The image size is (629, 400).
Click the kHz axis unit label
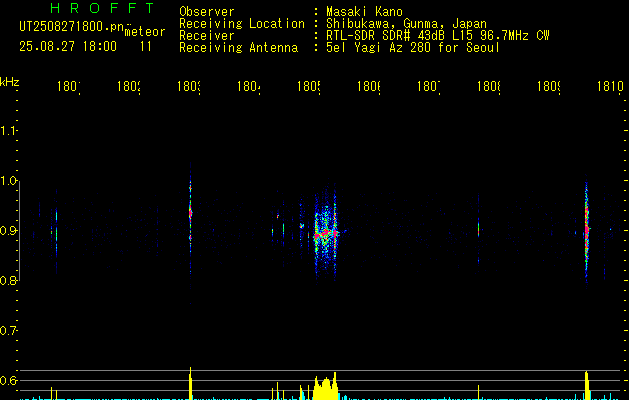(x=9, y=83)
